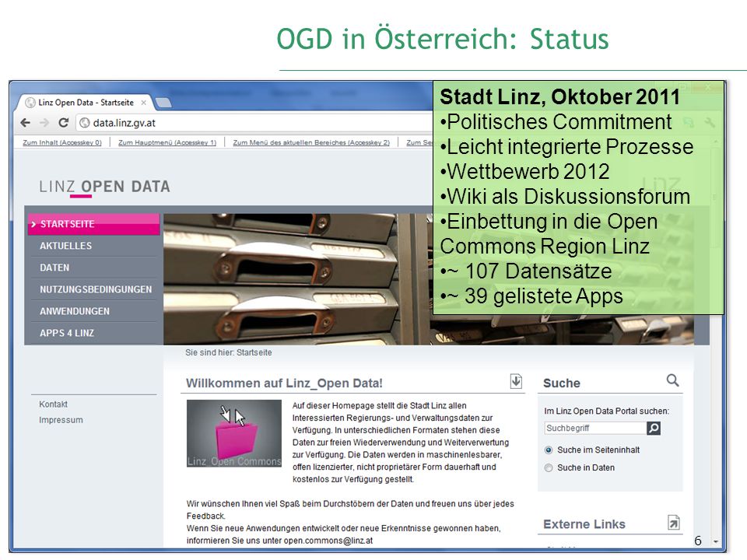This screenshot has width=747, height=560.
Task: Click the magnifier icon in Suche header
Action: coord(672,380)
